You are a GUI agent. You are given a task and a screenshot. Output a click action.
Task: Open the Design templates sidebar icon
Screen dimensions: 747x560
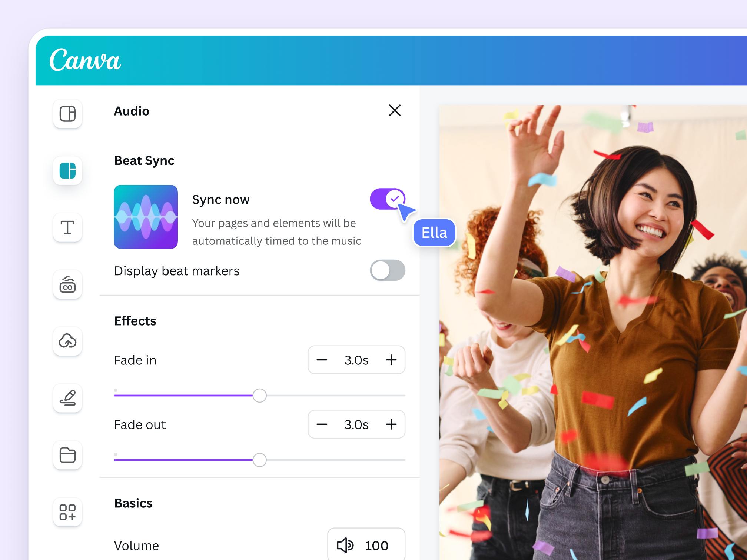(x=67, y=114)
